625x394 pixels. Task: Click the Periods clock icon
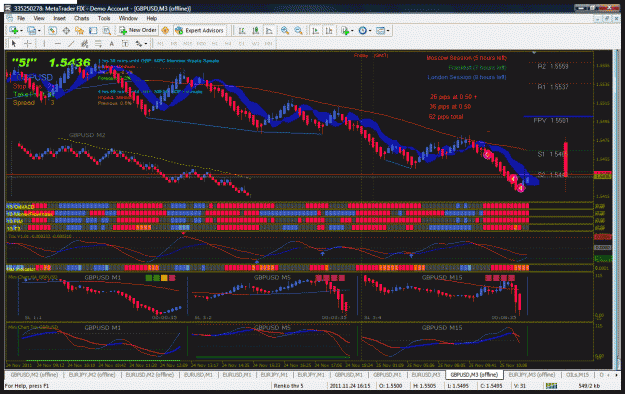click(x=362, y=30)
